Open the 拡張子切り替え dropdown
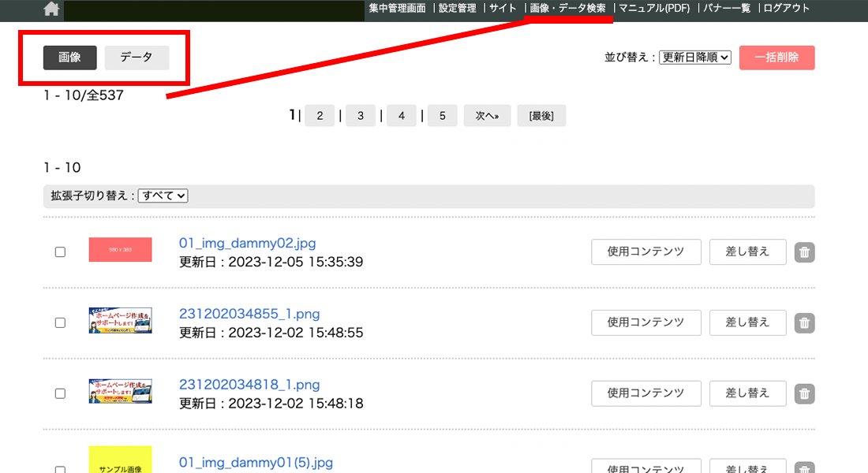The image size is (868, 473). click(x=163, y=196)
